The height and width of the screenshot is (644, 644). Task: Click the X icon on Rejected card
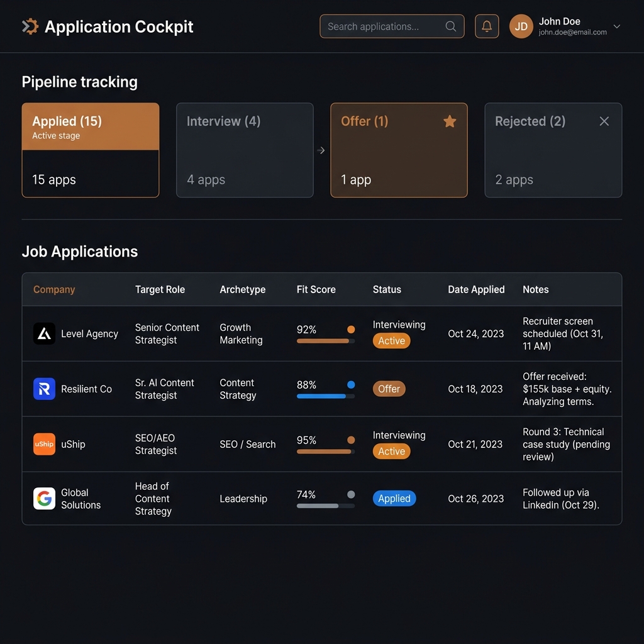[604, 121]
